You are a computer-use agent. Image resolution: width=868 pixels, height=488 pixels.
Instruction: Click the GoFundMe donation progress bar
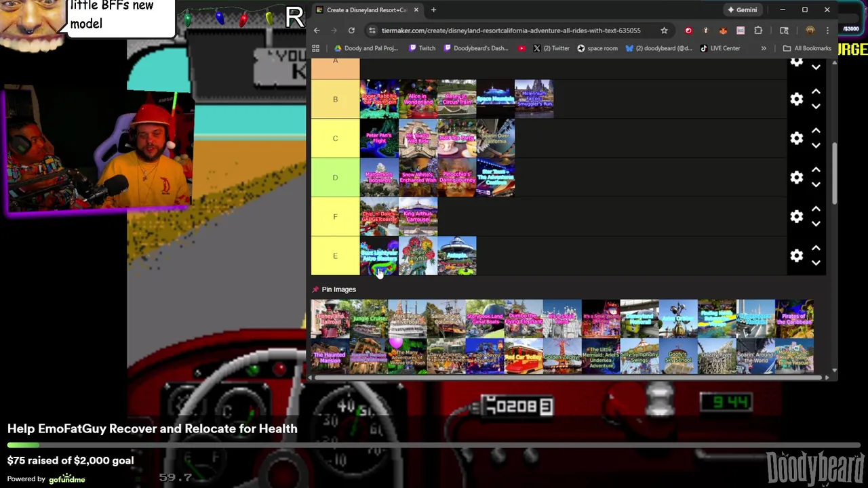[x=434, y=445]
